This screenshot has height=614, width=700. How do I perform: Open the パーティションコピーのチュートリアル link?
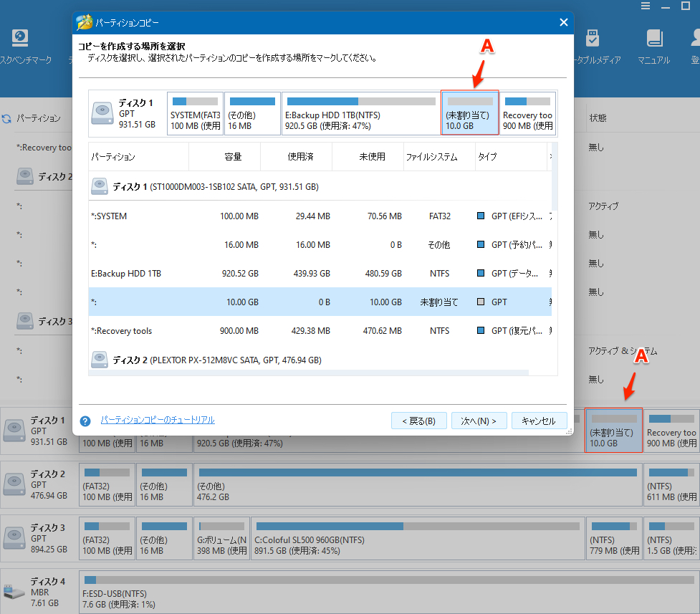tap(158, 420)
